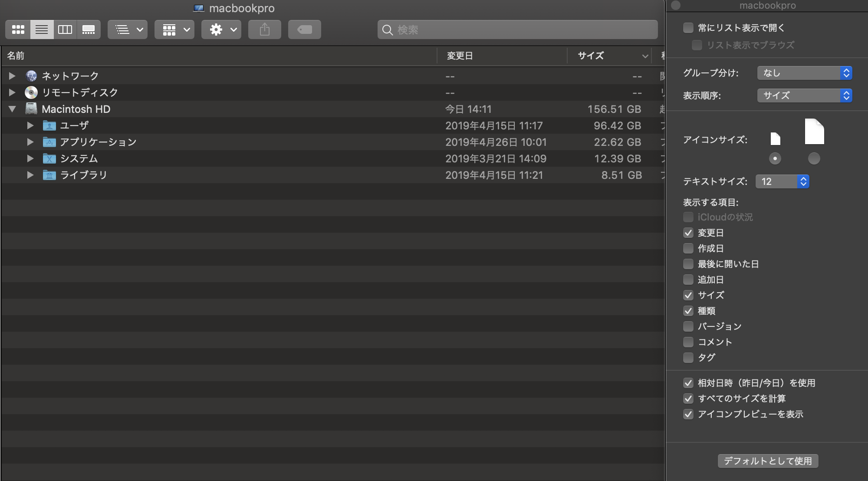Sort by 変更日 column header
The height and width of the screenshot is (481, 868).
point(460,56)
